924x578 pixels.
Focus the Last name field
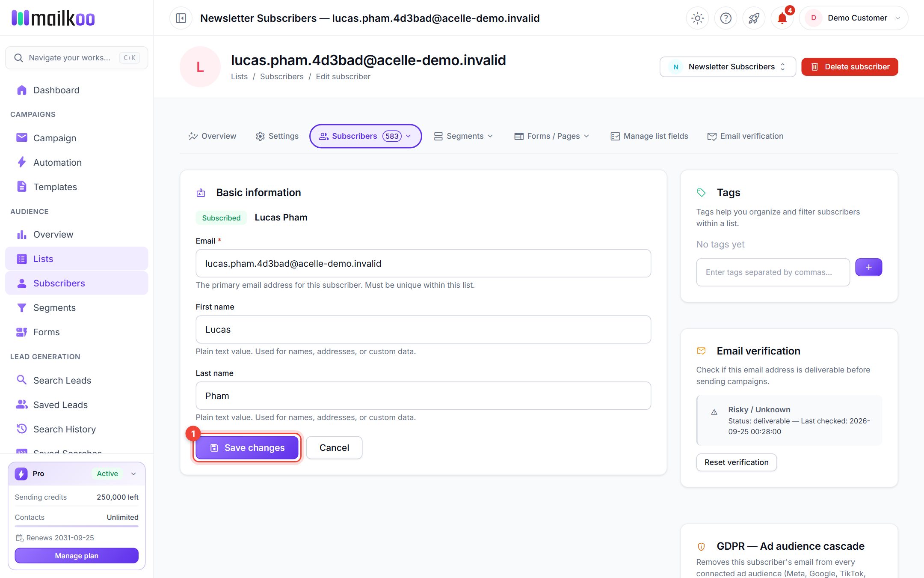[423, 396]
